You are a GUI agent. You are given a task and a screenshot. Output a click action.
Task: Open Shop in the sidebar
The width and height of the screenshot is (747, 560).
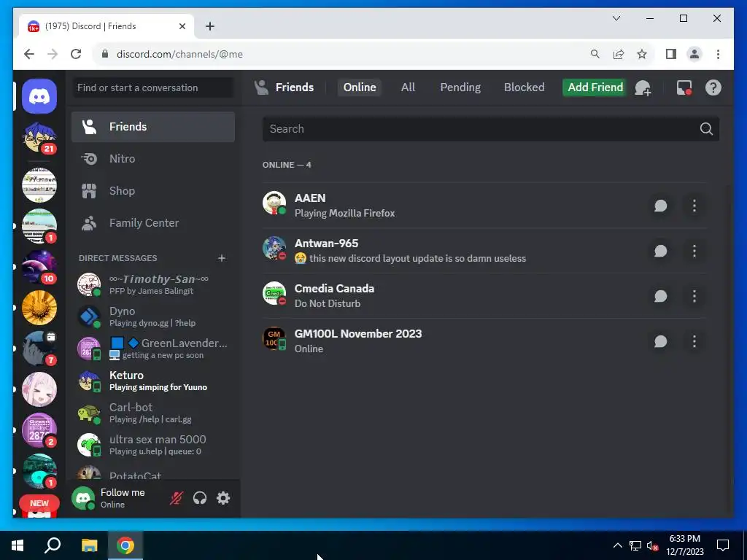[153, 191]
